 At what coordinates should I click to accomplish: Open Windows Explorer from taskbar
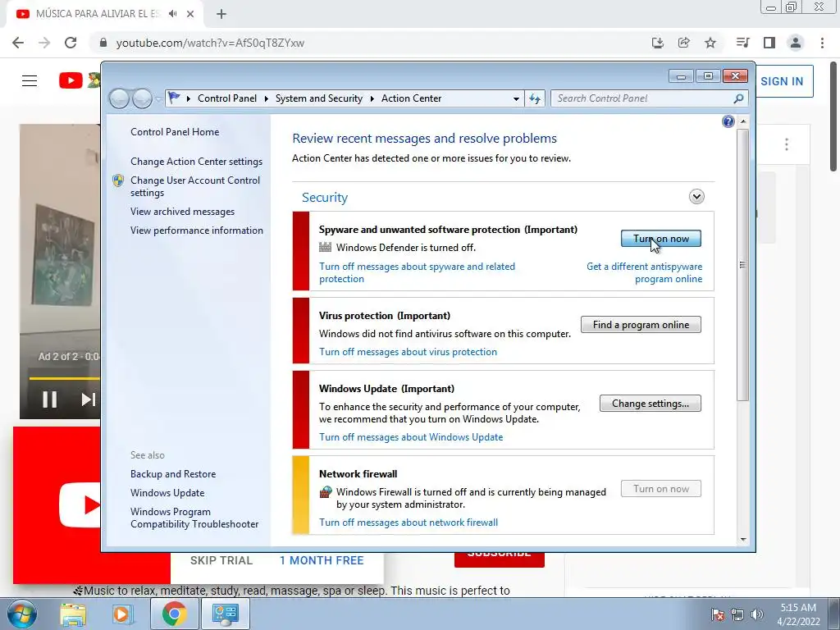[73, 614]
